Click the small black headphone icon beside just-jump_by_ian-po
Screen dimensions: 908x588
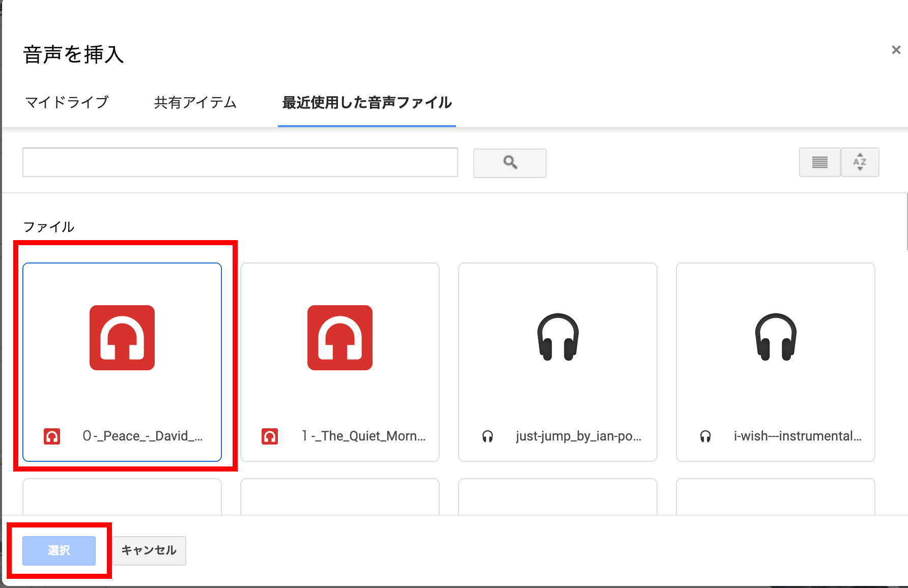point(488,436)
